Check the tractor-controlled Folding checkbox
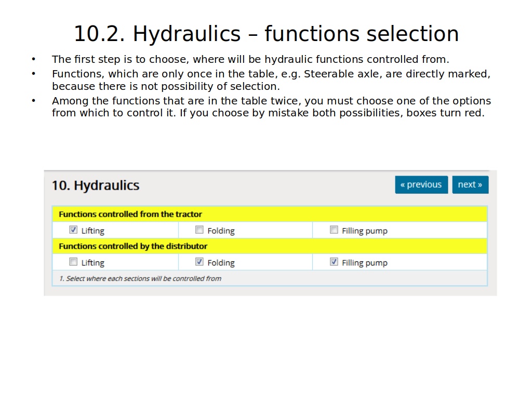 point(199,230)
